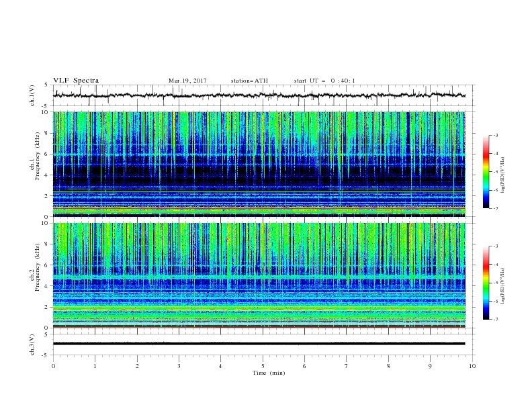Click the '9' tick on the time axis
The width and height of the screenshot is (532, 411).
pos(430,366)
